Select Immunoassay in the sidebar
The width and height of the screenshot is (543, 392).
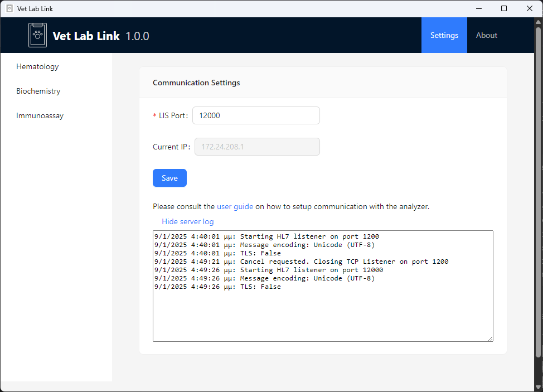click(x=40, y=115)
